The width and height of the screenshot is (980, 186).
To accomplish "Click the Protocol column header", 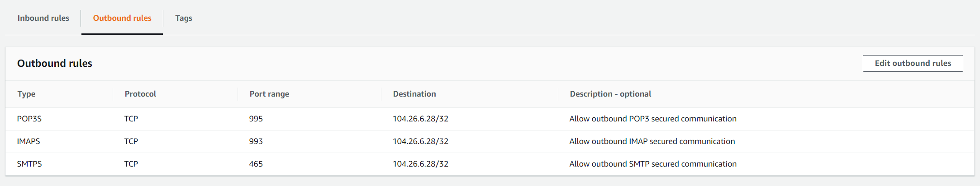I will pos(140,94).
